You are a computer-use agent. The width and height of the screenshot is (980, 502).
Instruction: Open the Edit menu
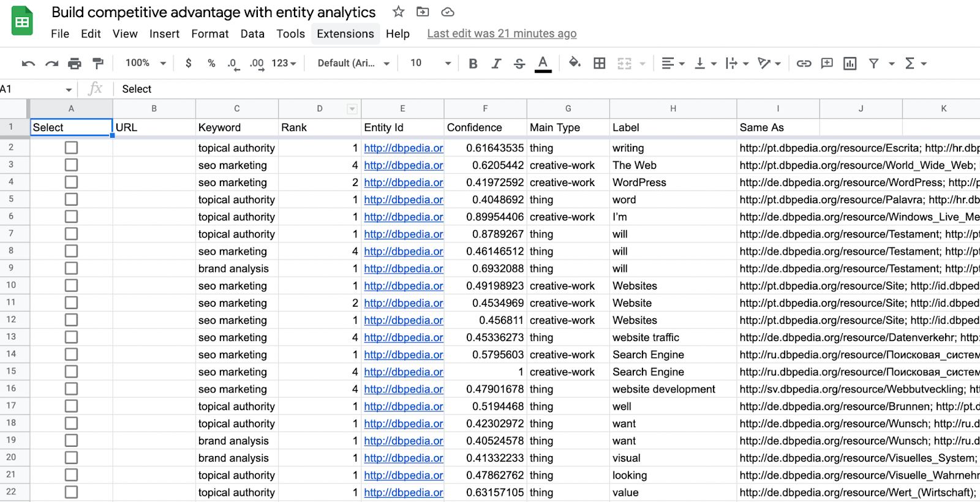(x=91, y=34)
